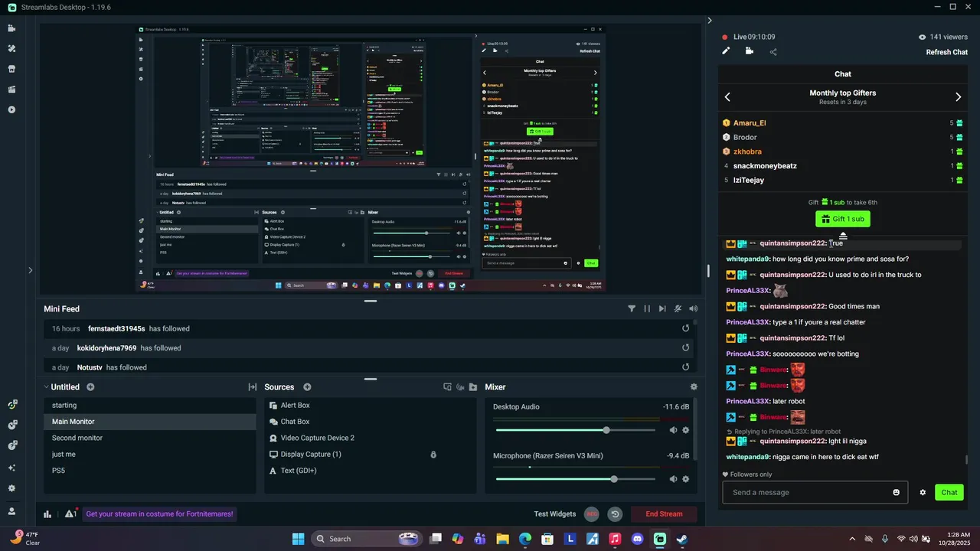
Task: Toggle Mini Feed alert mute icon
Action: click(678, 309)
